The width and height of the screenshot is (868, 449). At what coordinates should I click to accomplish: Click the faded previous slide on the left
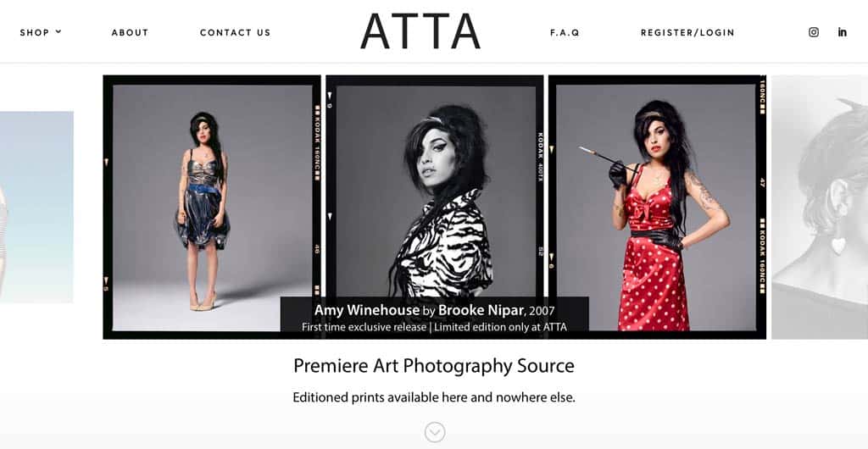(36, 207)
